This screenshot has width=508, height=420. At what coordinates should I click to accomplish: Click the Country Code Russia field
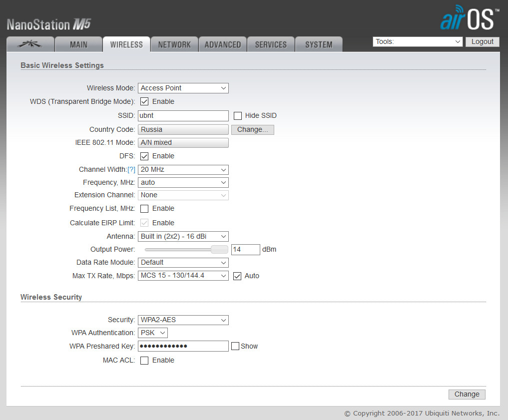pos(183,129)
